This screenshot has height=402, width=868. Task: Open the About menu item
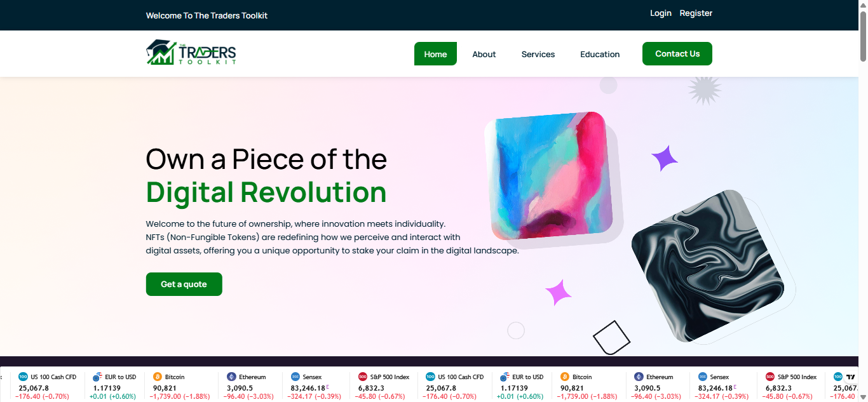[484, 54]
